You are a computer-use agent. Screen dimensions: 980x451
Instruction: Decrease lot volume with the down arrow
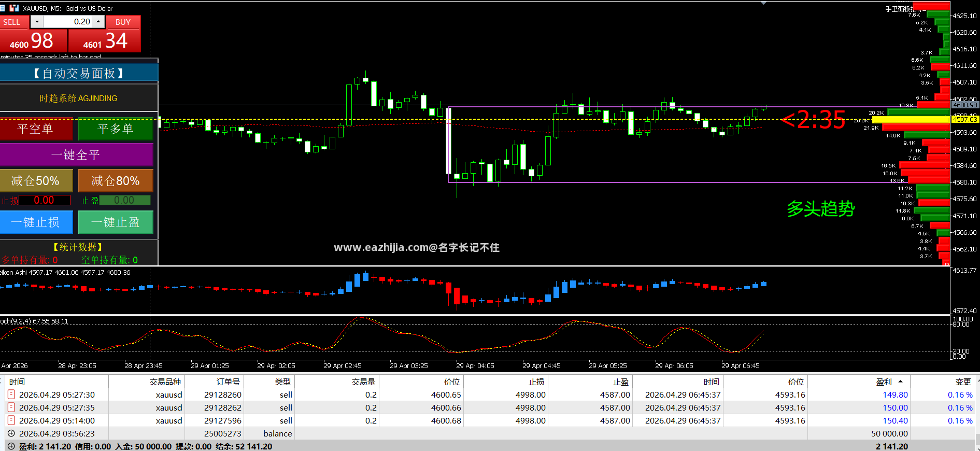point(37,22)
